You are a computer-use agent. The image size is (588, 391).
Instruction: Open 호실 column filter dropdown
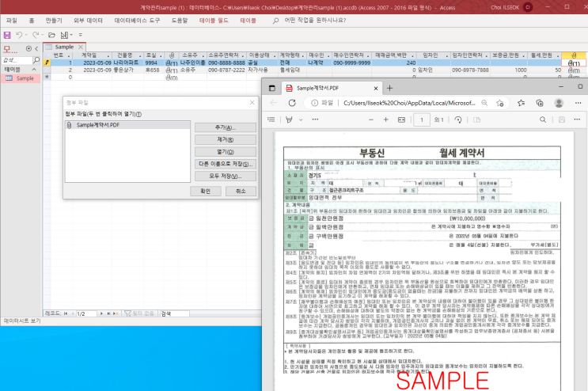[x=161, y=55]
